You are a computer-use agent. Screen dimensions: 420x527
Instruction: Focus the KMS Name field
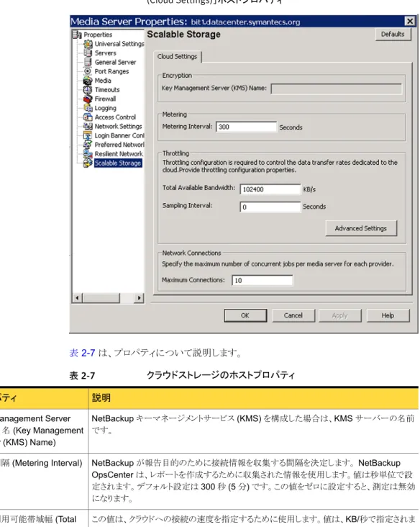[x=336, y=89]
